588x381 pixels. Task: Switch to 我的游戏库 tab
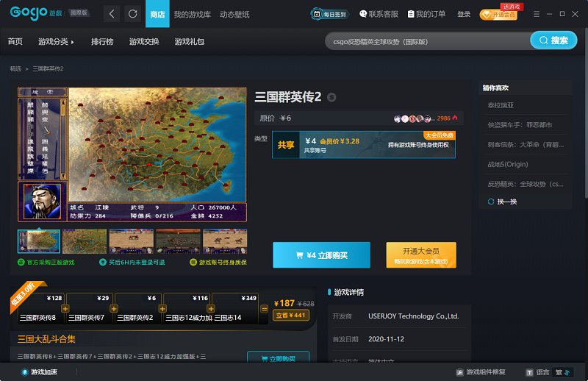pos(193,14)
